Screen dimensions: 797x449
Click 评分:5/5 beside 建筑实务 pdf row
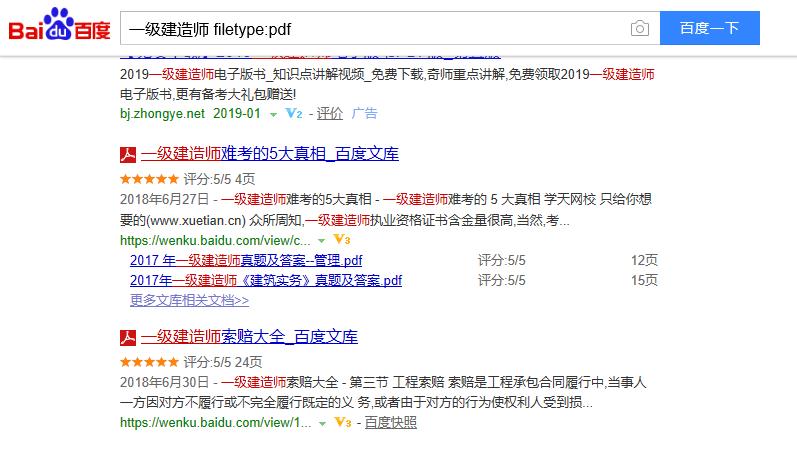pyautogui.click(x=502, y=280)
